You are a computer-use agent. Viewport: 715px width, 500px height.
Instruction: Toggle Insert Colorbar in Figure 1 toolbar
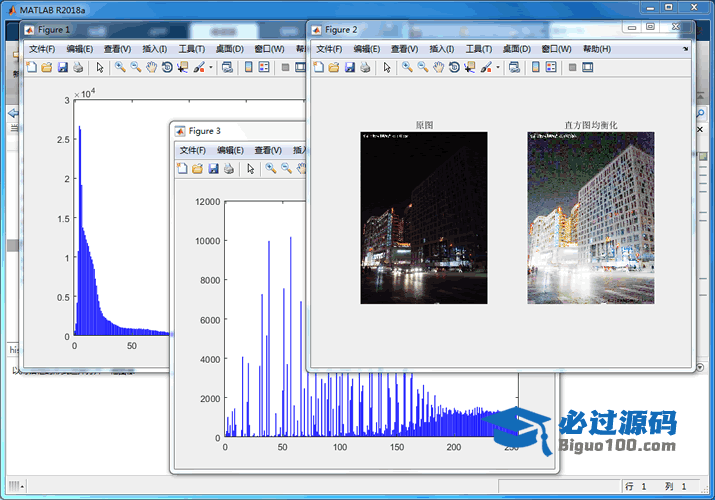246,68
